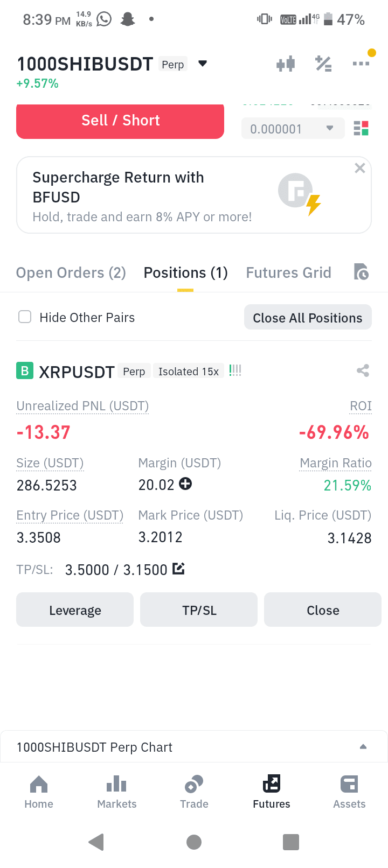The image size is (388, 868).
Task: Add margin with the plus icon
Action: [185, 484]
